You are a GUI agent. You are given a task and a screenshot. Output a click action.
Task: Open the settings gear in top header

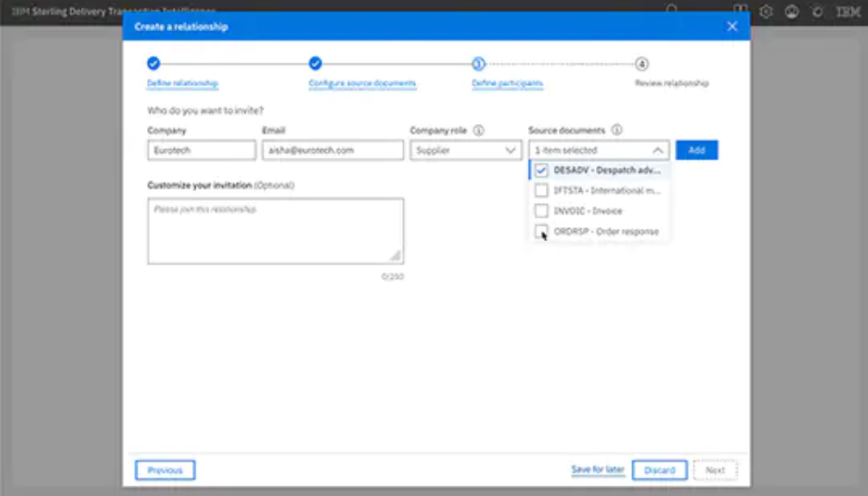point(766,11)
